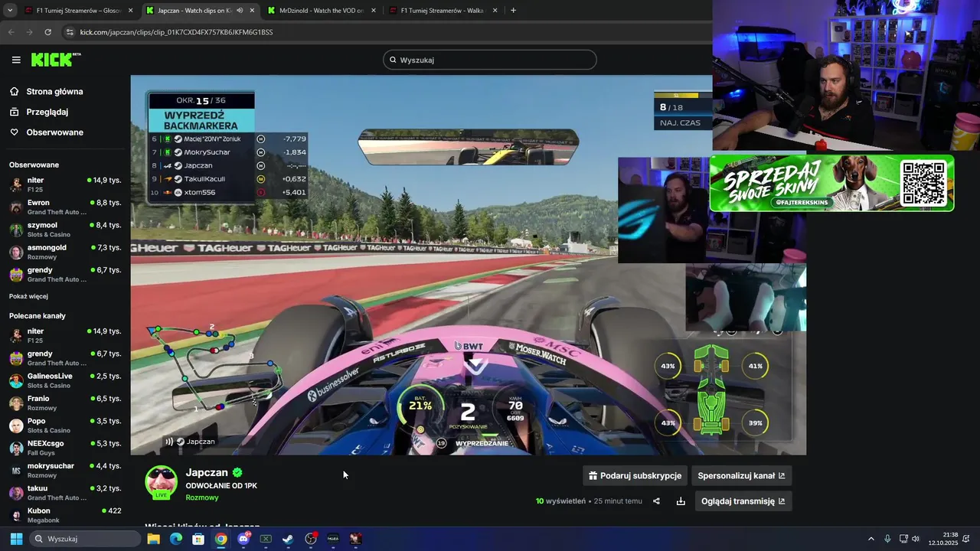Screen dimensions: 980x551
Task: Open followed channel szymool
Action: tap(65, 229)
